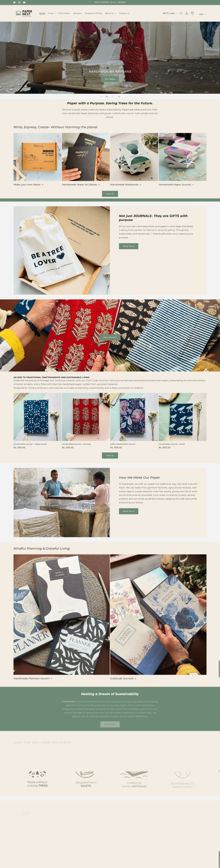Select the Parali Paper menu item

[x=64, y=13]
